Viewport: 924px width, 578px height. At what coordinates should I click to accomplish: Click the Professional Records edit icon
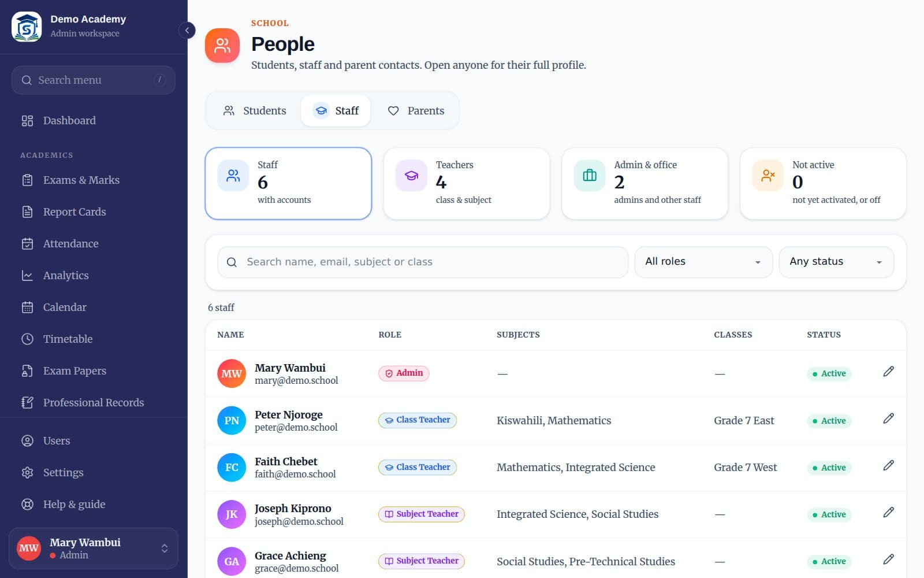(27, 403)
